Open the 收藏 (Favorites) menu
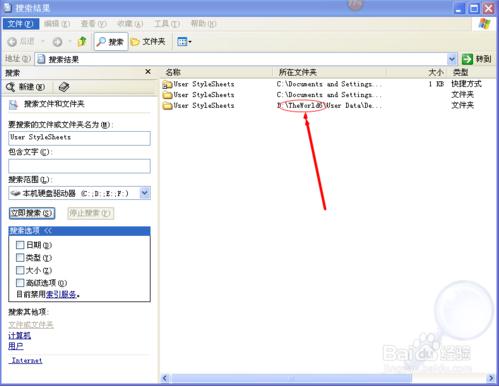Screen dimensions: 499x387 [x=130, y=24]
